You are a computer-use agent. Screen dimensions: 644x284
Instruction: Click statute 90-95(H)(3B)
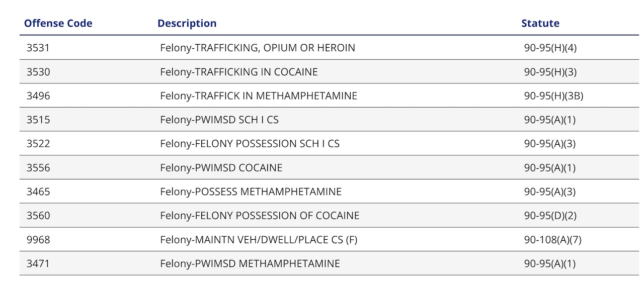[553, 96]
